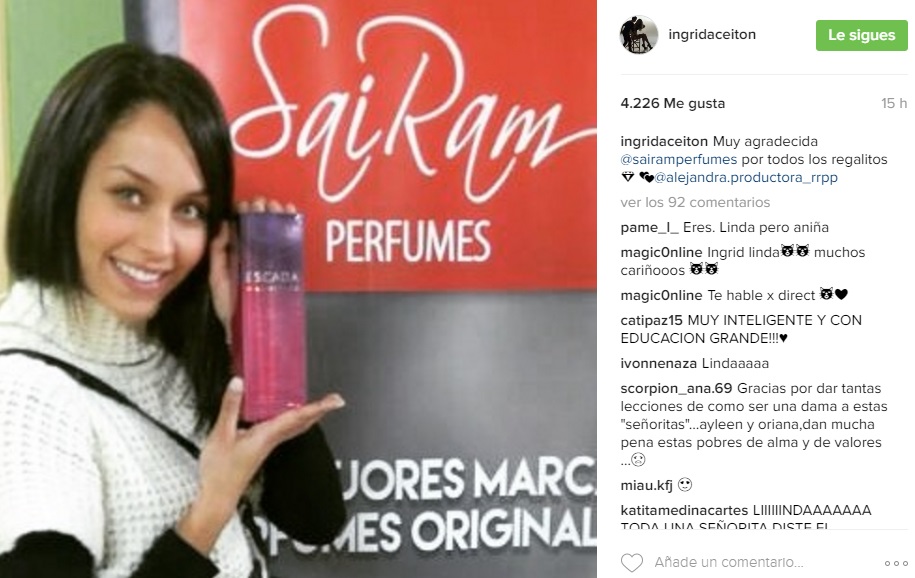Open catipaz15 commenter profile
Image resolution: width=915 pixels, height=578 pixels.
point(651,320)
